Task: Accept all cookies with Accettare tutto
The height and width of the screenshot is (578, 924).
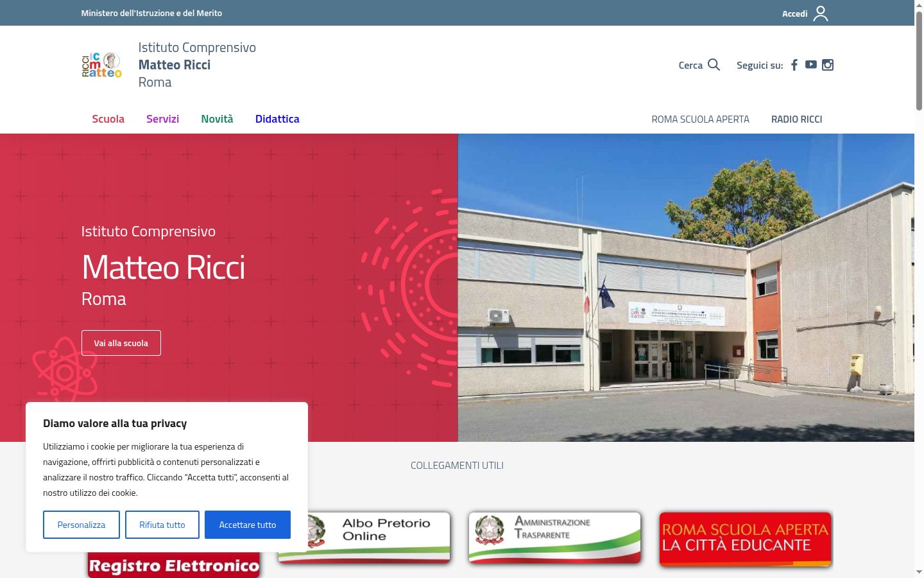Action: point(248,525)
